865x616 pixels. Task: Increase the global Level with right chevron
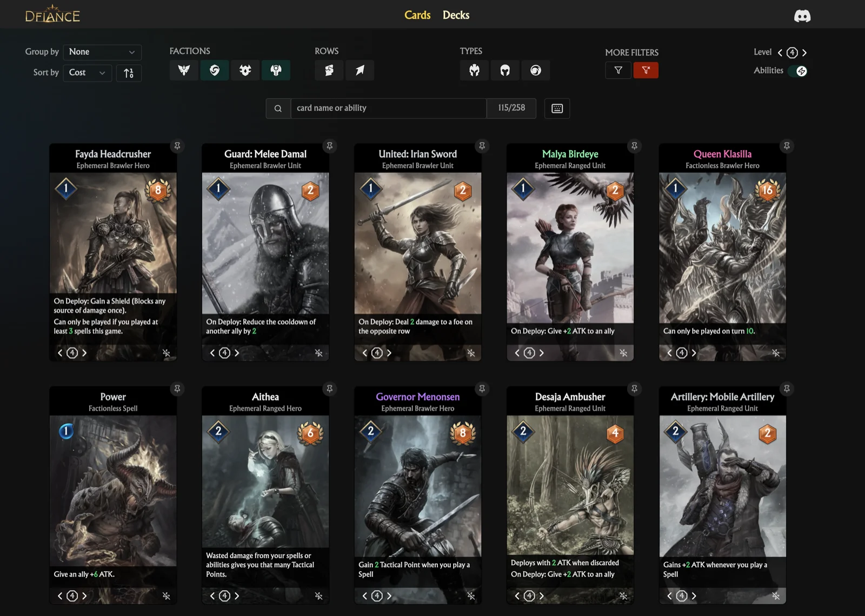(x=804, y=52)
